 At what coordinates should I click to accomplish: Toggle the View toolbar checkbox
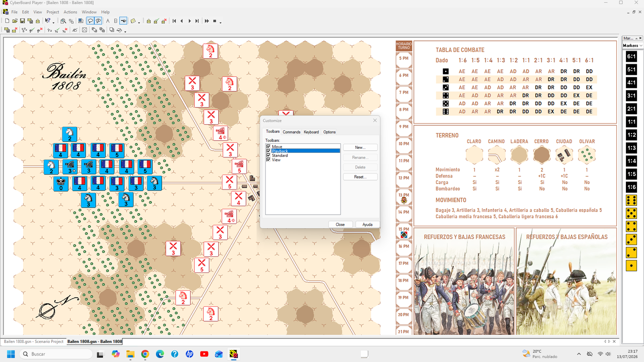click(x=268, y=159)
